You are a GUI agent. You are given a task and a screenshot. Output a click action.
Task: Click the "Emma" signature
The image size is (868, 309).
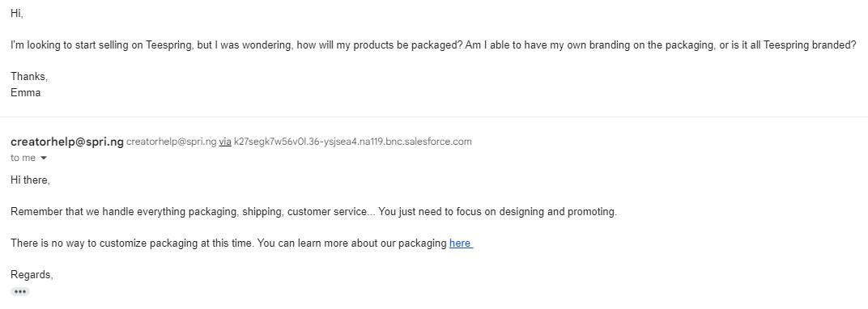(x=25, y=93)
